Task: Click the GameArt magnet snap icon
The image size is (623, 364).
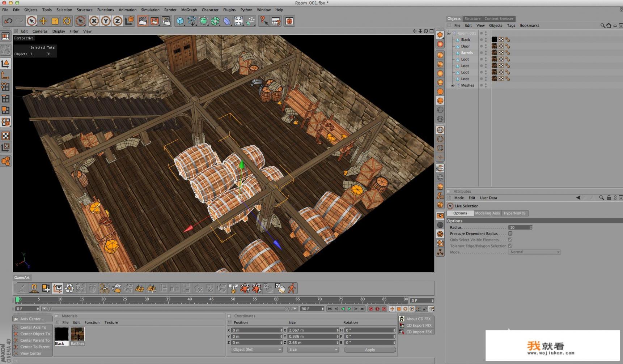Action: pyautogui.click(x=34, y=288)
